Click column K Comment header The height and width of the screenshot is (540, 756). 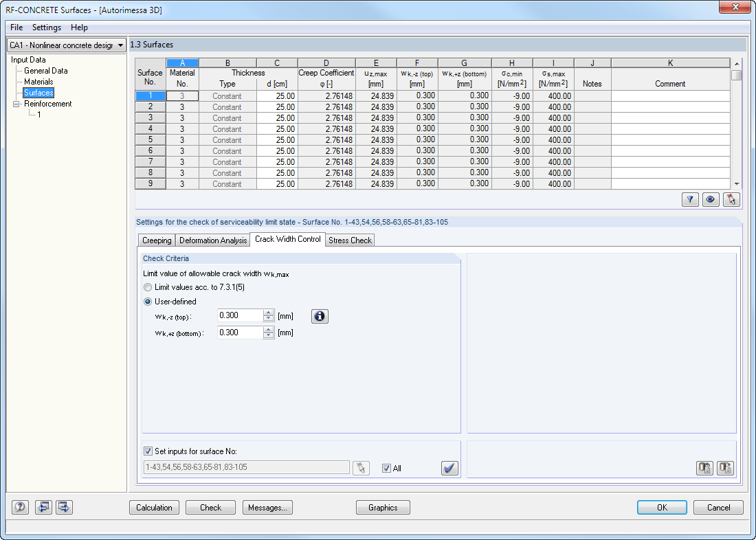coord(670,63)
